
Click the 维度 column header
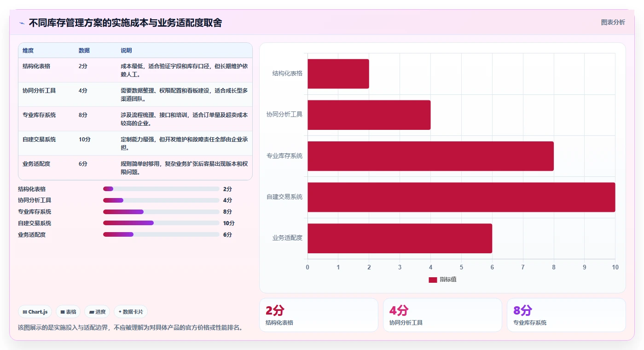(28, 51)
